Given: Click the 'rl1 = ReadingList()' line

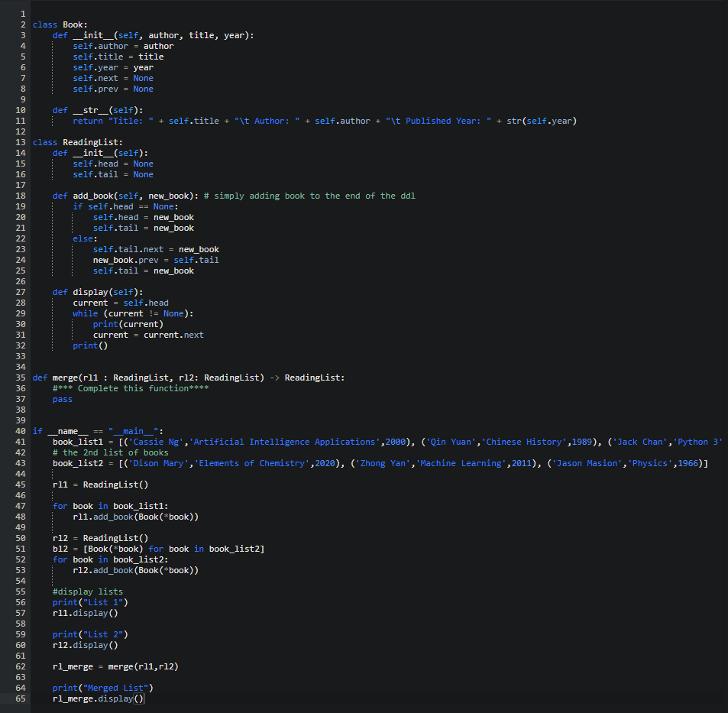Looking at the screenshot, I should coord(100,484).
